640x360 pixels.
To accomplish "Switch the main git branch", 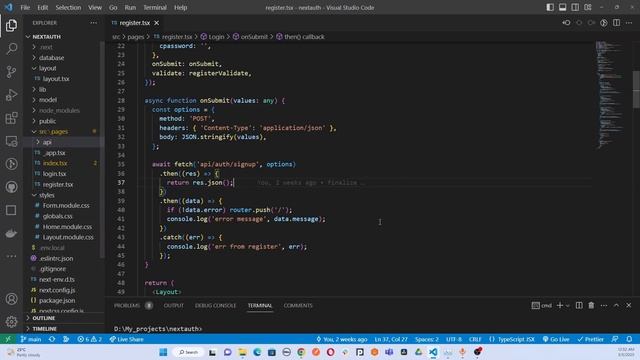I will [31, 339].
